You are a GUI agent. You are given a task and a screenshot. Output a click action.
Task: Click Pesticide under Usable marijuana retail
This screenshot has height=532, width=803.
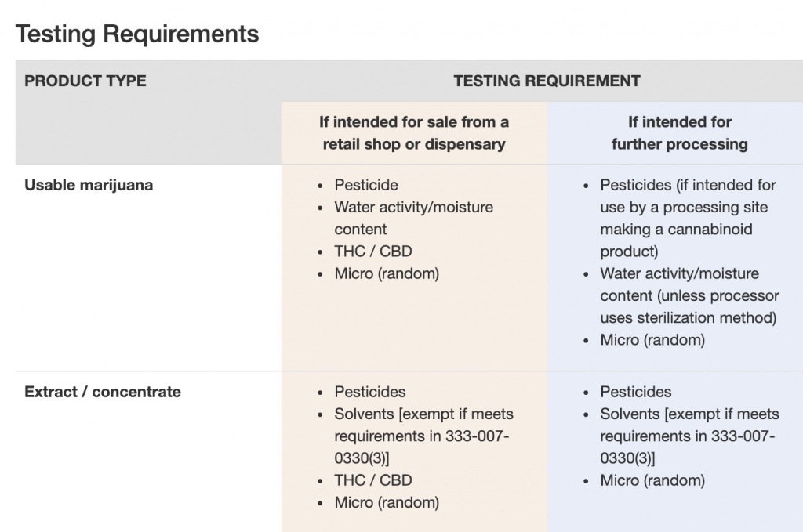[x=366, y=186]
